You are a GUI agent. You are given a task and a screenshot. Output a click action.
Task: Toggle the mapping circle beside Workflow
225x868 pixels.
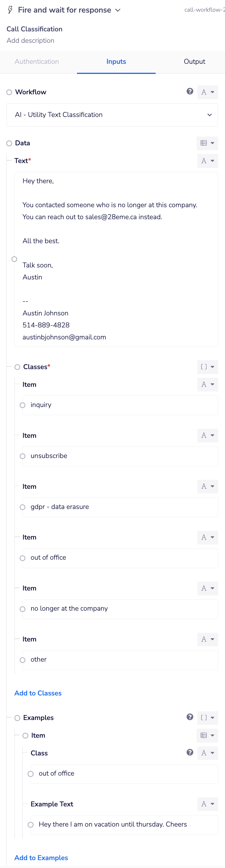click(x=9, y=92)
